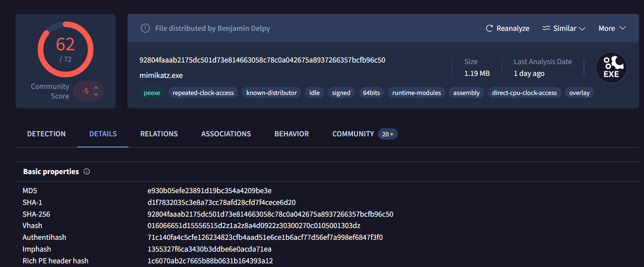View the Behavior tab
Image resolution: width=644 pixels, height=267 pixels.
292,134
